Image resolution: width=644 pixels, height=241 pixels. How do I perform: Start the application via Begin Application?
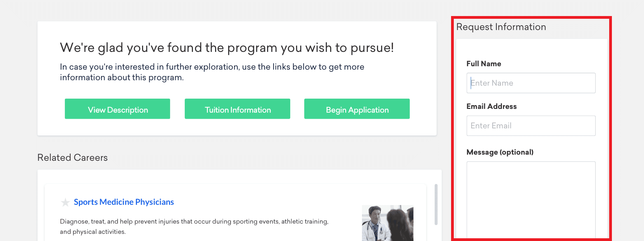click(357, 109)
